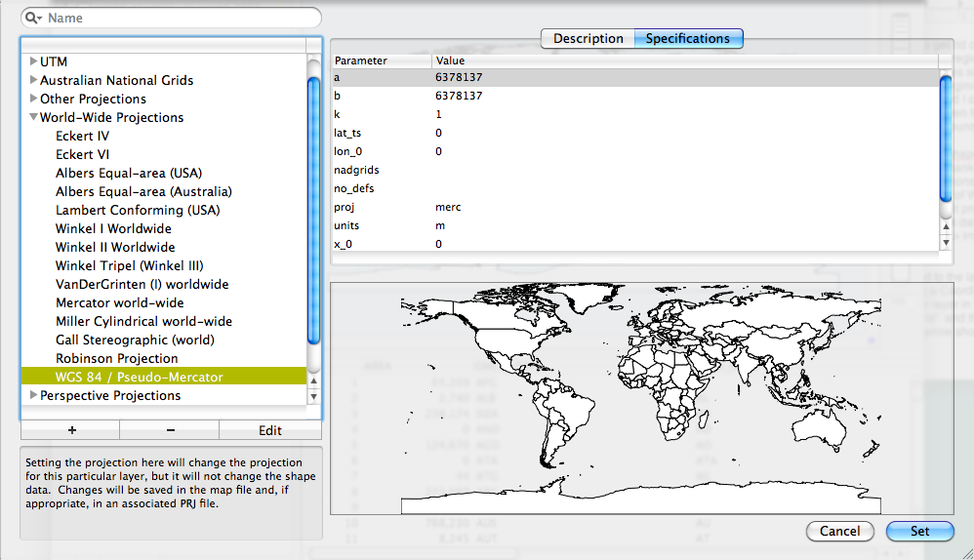The height and width of the screenshot is (560, 974).
Task: Expand the UTM projection group
Action: point(34,61)
